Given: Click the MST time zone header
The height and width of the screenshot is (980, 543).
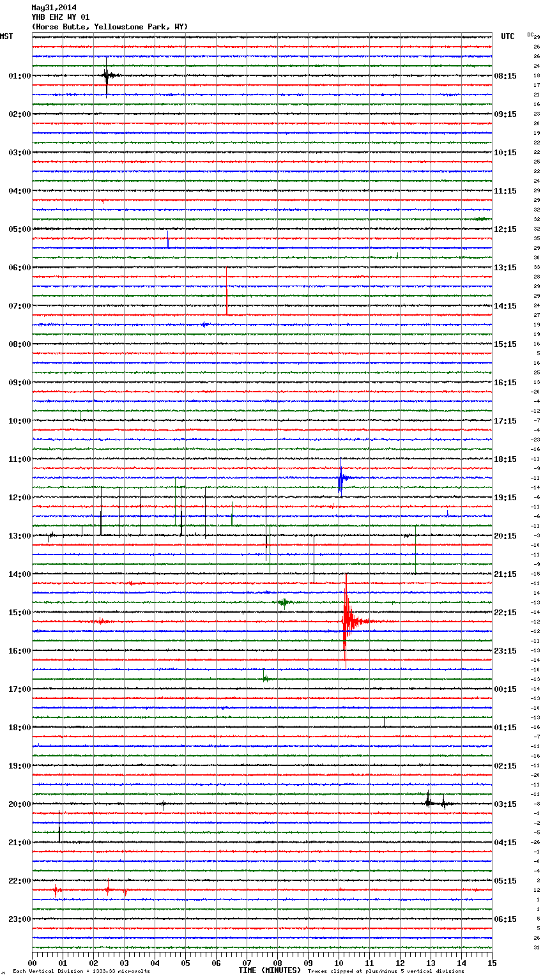Looking at the screenshot, I should 6,36.
